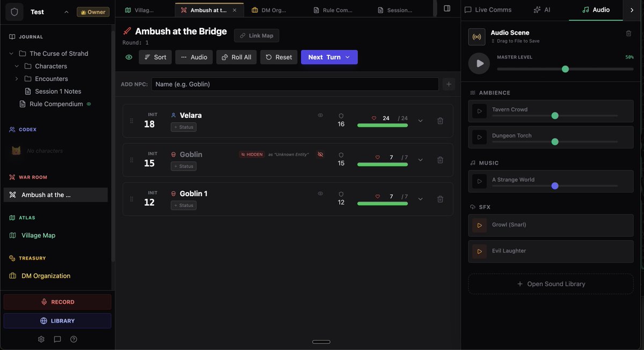Add a status to the hidden Goblin
This screenshot has height=350, width=644.
coord(184,166)
